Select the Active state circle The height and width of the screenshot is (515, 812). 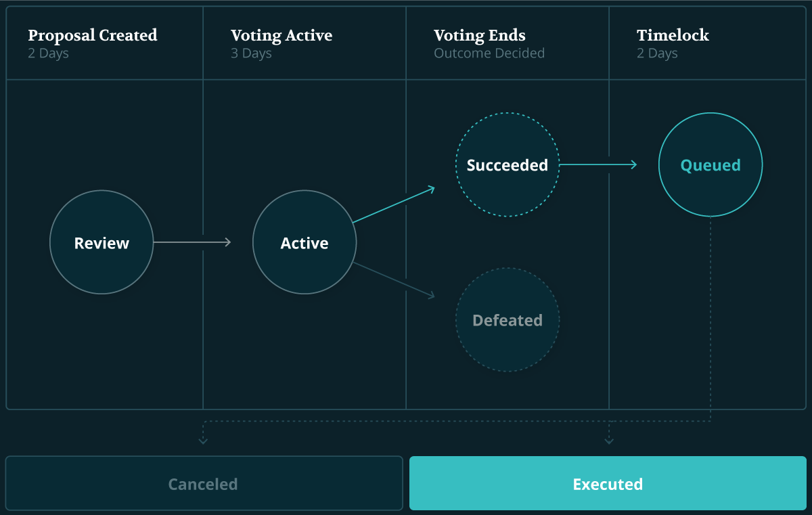[304, 242]
